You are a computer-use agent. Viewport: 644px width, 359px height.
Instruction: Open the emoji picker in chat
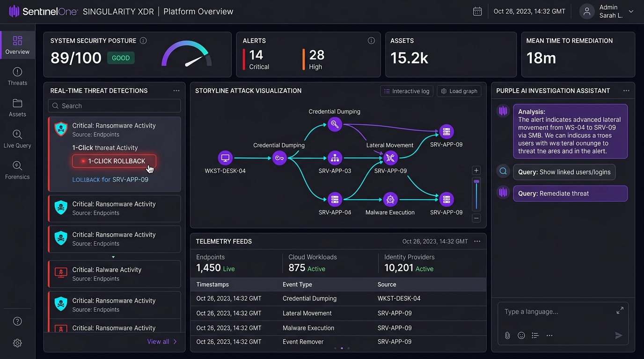pyautogui.click(x=521, y=336)
